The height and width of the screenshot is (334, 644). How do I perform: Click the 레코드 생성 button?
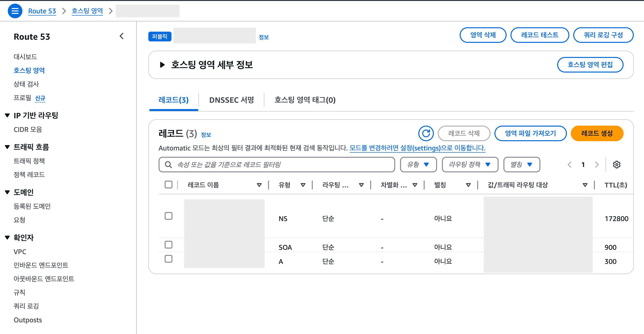click(x=597, y=133)
